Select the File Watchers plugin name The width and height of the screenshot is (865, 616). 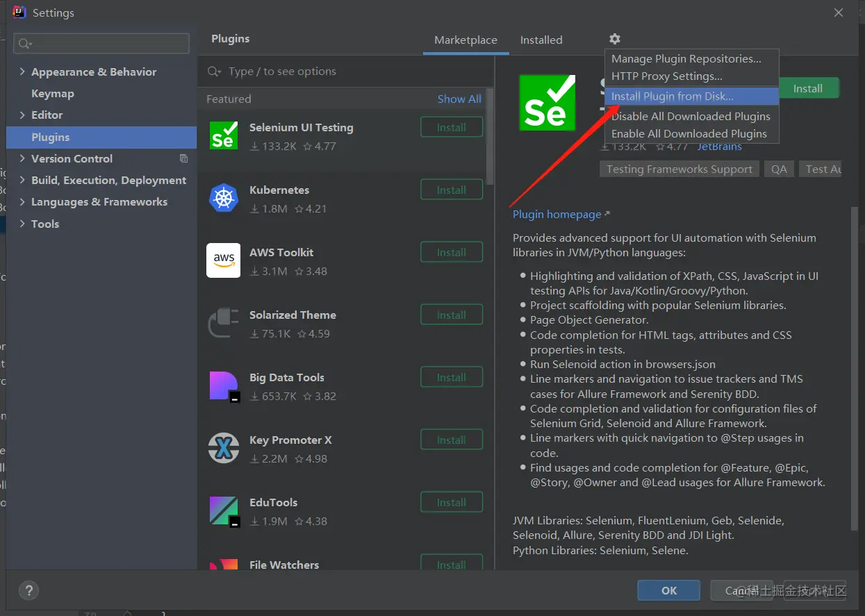[284, 565]
